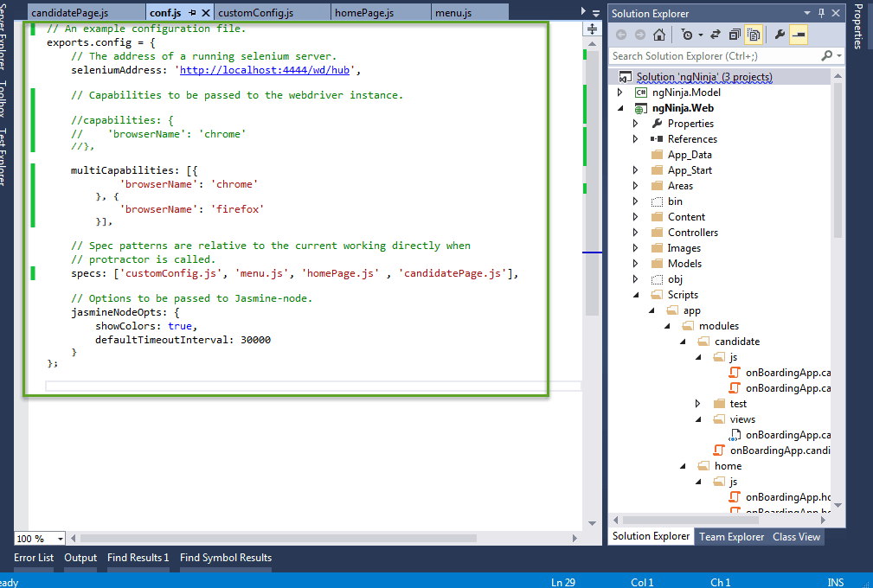The width and height of the screenshot is (873, 588).
Task: Toggle Show All Files button
Action: click(754, 35)
